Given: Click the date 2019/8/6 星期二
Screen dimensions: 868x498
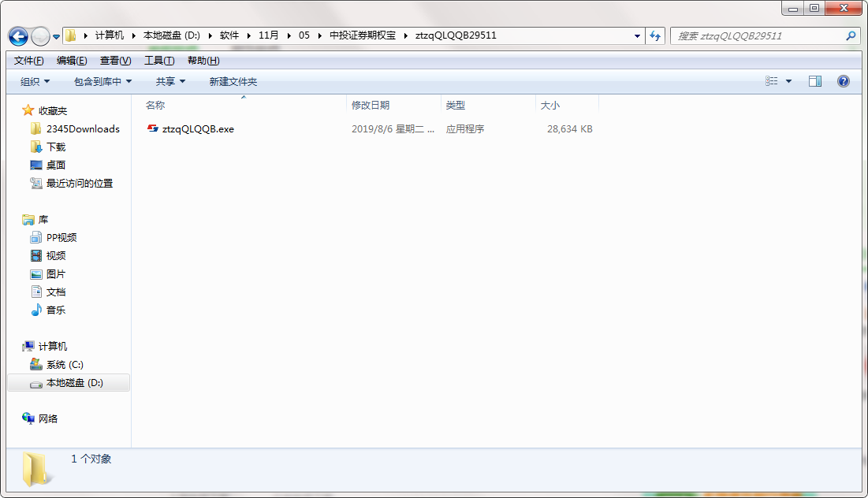Looking at the screenshot, I should click(x=393, y=129).
